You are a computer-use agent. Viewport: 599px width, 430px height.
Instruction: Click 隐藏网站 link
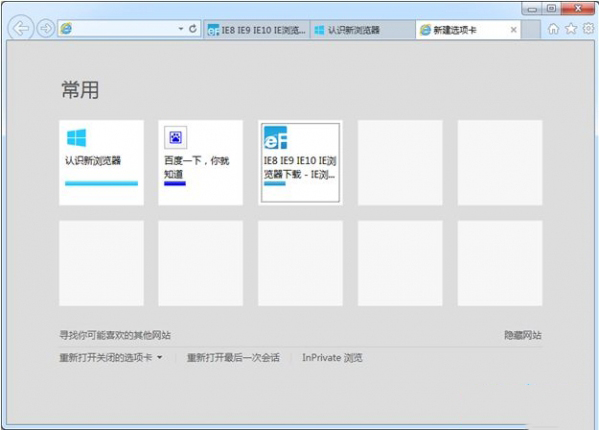click(x=523, y=335)
